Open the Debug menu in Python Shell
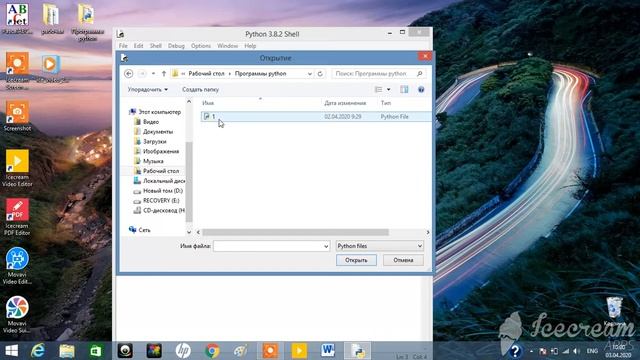The image size is (640, 360). [176, 46]
